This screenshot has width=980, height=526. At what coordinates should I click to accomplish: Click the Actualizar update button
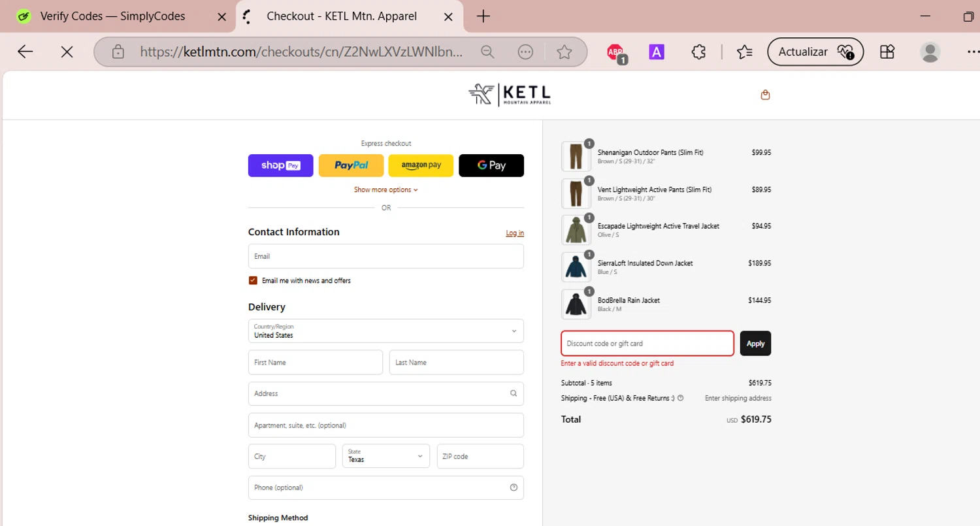[x=815, y=52]
